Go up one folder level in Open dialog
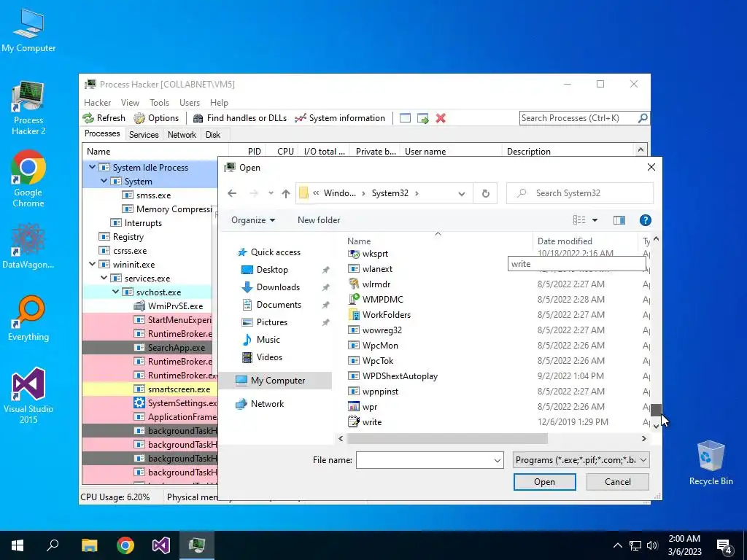Screen dimensions: 747x560 [286, 192]
